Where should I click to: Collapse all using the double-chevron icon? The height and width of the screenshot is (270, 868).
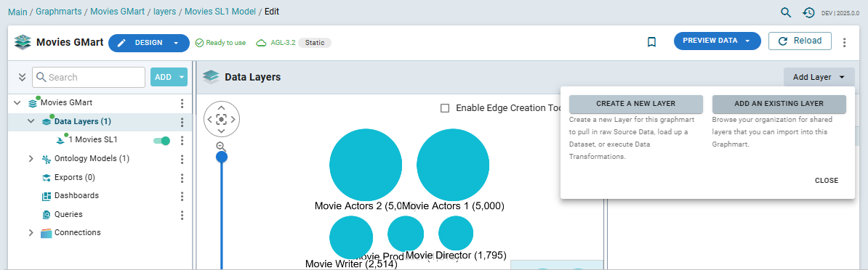pyautogui.click(x=22, y=78)
